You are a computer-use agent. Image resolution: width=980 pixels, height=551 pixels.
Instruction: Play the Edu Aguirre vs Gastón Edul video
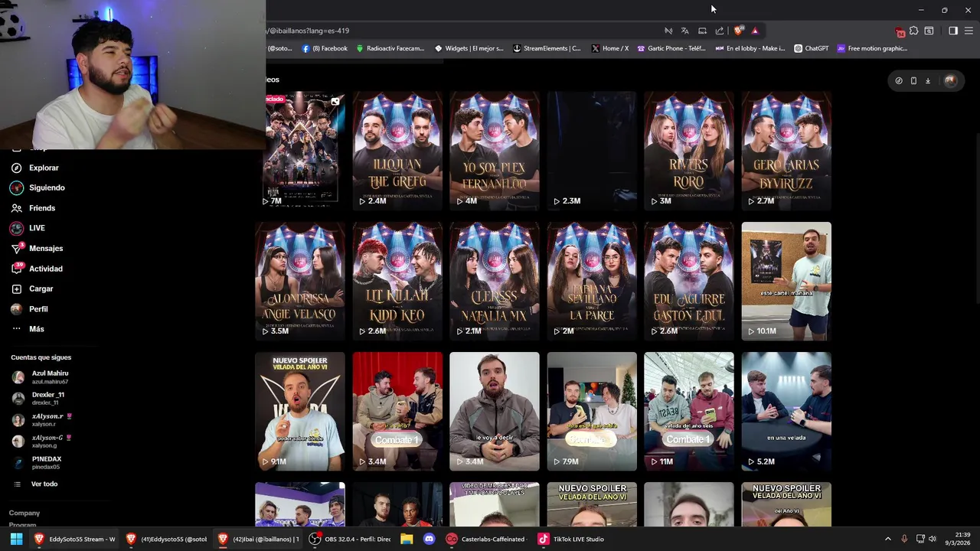(689, 281)
